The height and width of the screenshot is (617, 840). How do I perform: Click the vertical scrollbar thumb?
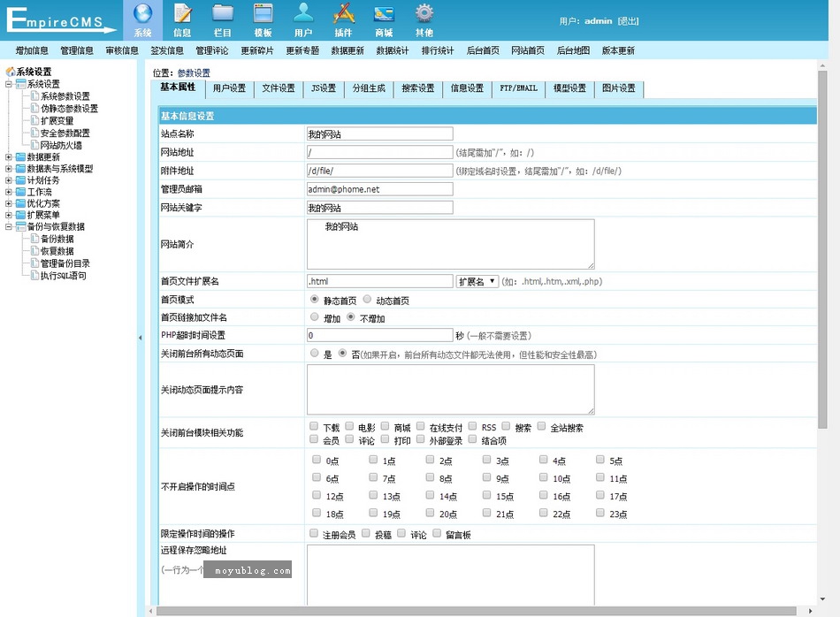pos(823,249)
